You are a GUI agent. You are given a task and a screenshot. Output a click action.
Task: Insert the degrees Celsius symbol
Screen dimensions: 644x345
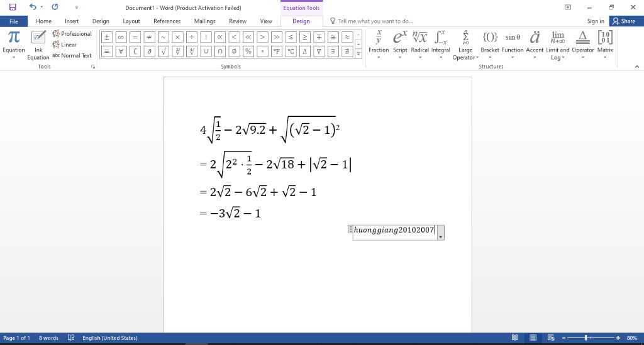coord(291,52)
